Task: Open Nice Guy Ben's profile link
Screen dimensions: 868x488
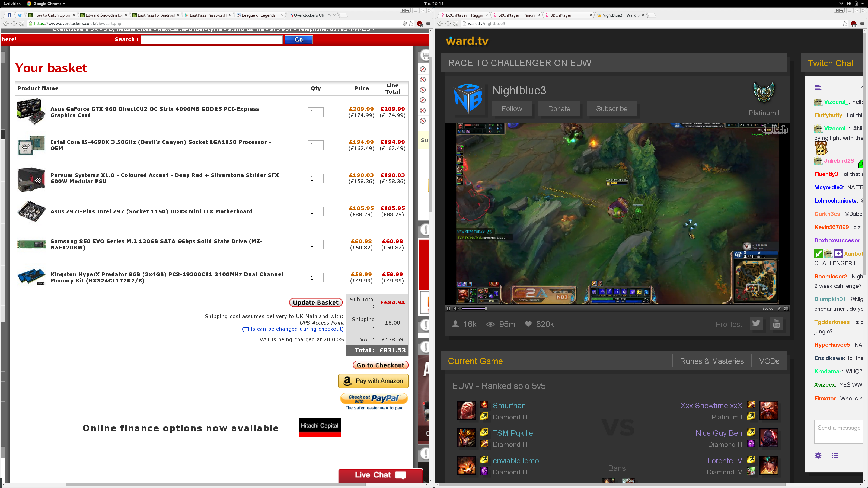Action: click(719, 433)
